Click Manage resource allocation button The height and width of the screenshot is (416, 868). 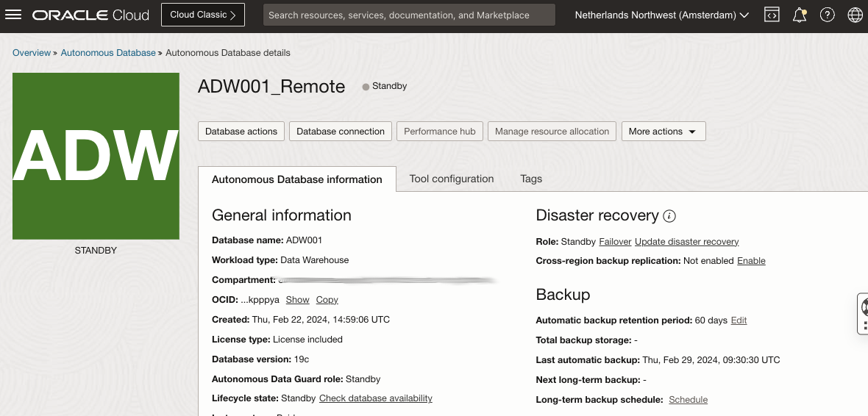(552, 131)
